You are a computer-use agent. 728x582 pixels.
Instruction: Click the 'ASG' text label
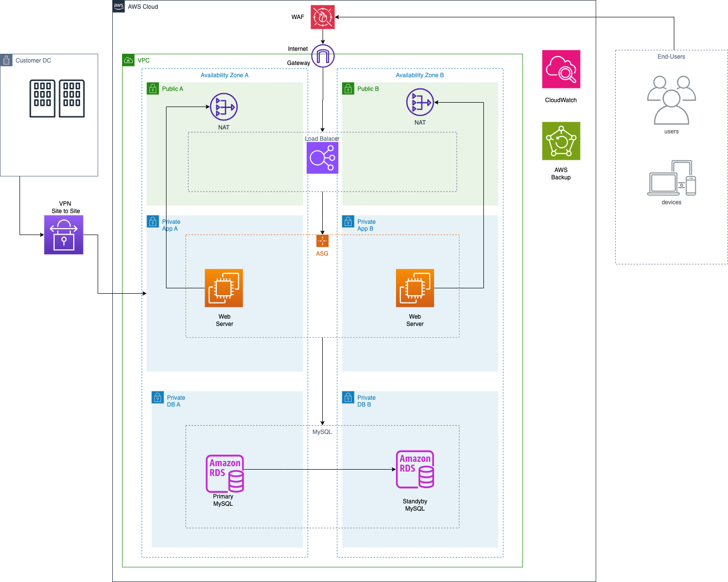pyautogui.click(x=322, y=254)
